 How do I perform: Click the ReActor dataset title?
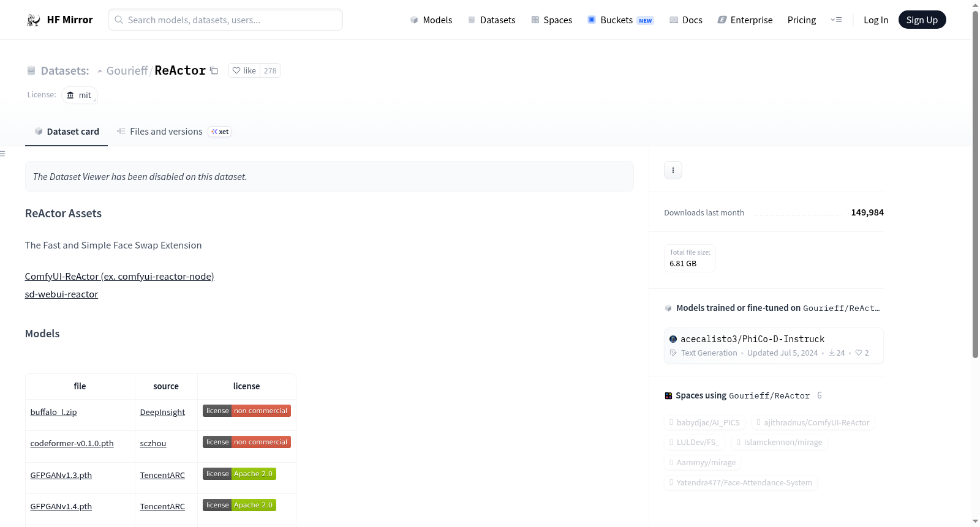pos(180,70)
